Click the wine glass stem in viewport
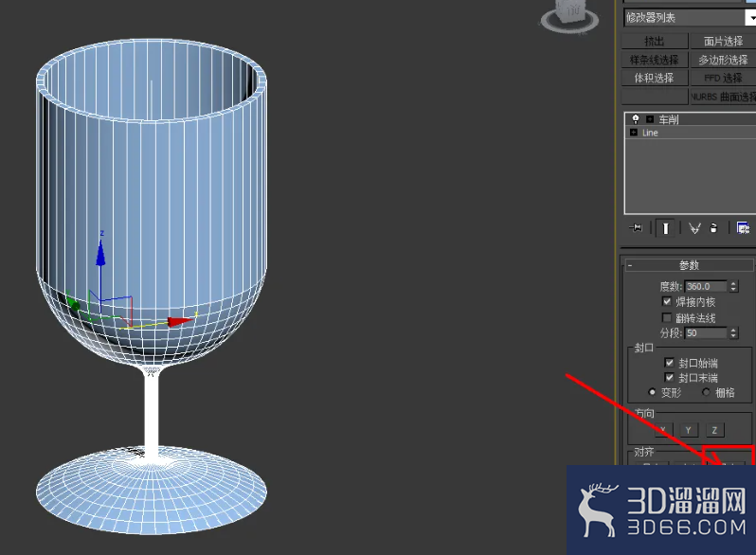This screenshot has width=756, height=555. (x=152, y=415)
